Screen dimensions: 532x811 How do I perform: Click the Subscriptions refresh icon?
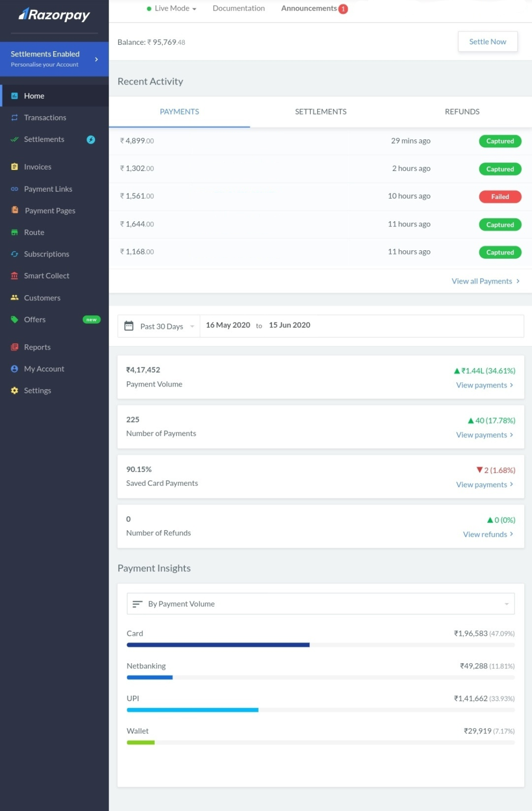click(15, 254)
